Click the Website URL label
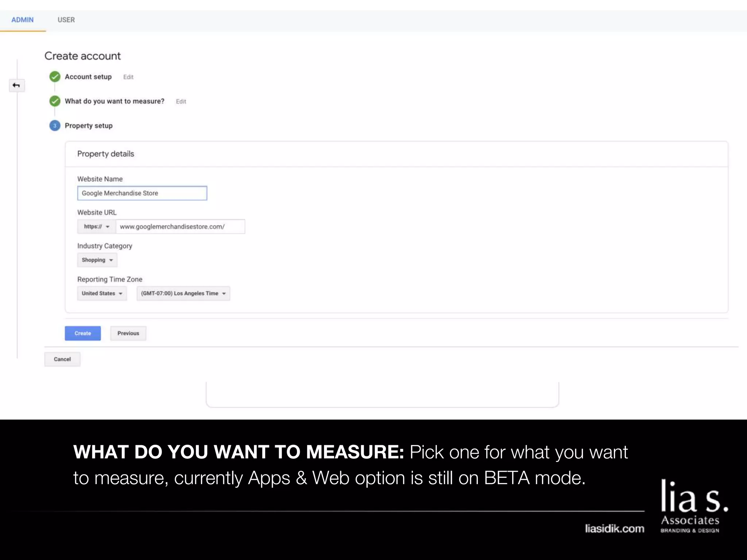 click(x=97, y=213)
